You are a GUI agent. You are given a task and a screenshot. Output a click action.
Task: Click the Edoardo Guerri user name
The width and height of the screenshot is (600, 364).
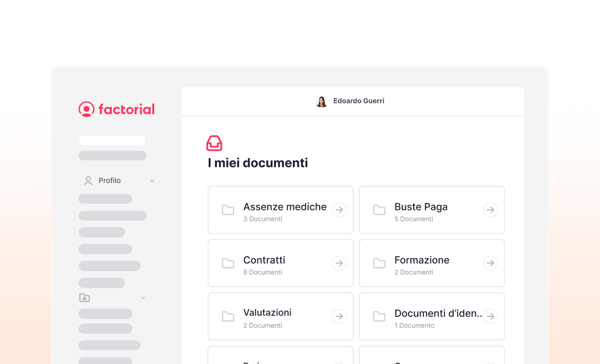coord(359,101)
